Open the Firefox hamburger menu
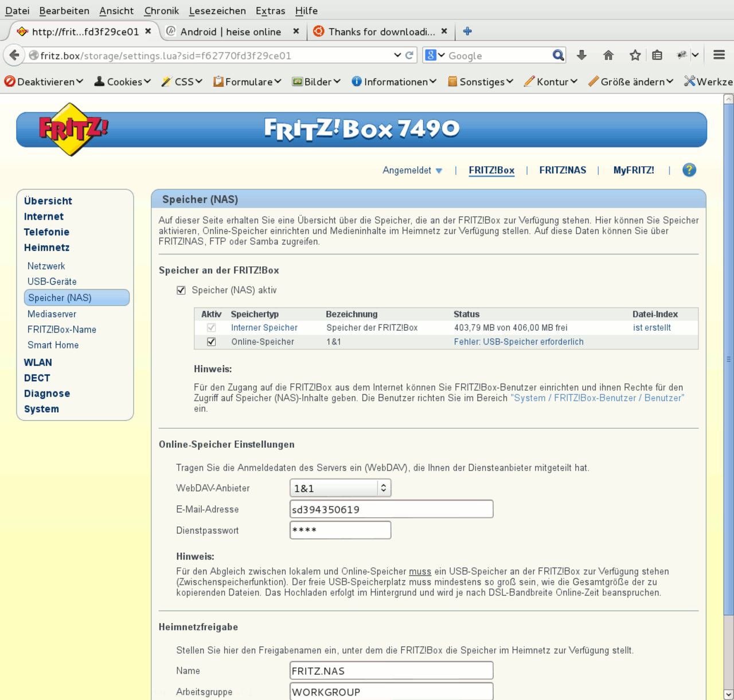This screenshot has height=700, width=734. (x=719, y=55)
